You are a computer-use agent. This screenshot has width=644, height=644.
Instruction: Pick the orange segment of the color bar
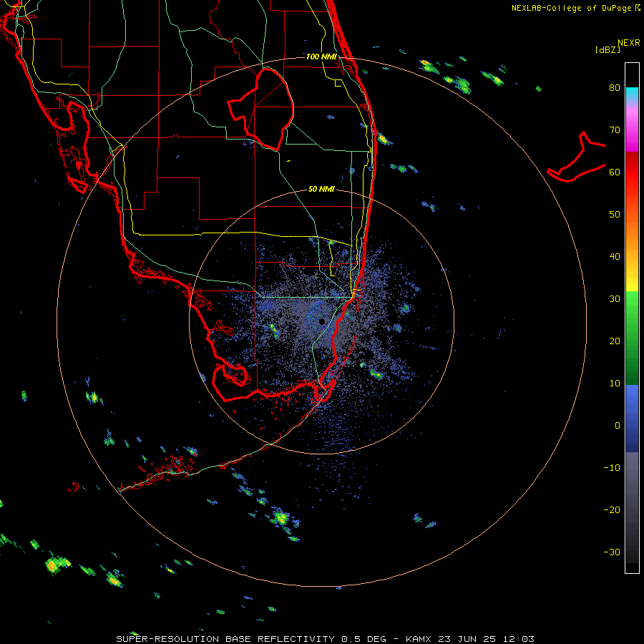coord(632,234)
